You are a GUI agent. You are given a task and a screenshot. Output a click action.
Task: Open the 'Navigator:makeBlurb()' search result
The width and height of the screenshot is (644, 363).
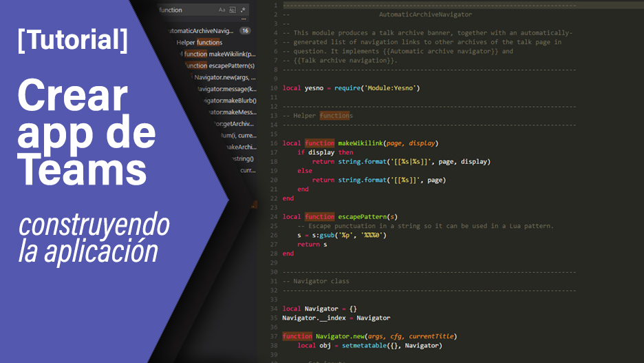pyautogui.click(x=230, y=101)
